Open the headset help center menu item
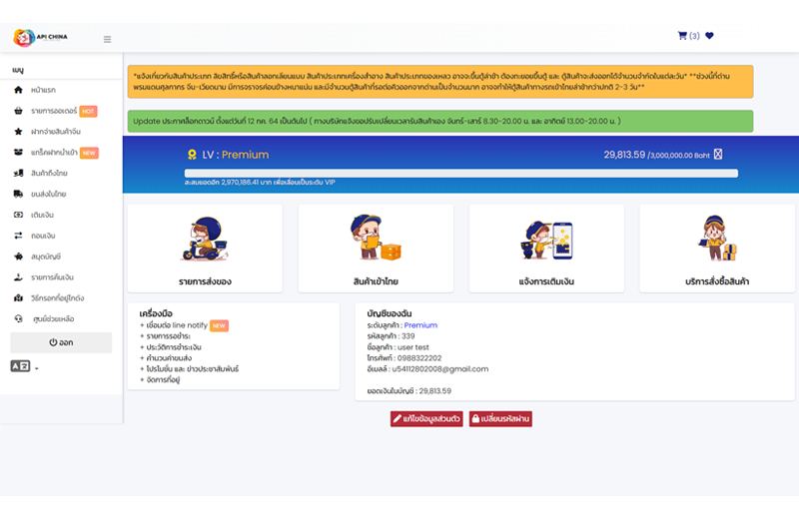Viewport: 799px width, 532px height. 44,318
